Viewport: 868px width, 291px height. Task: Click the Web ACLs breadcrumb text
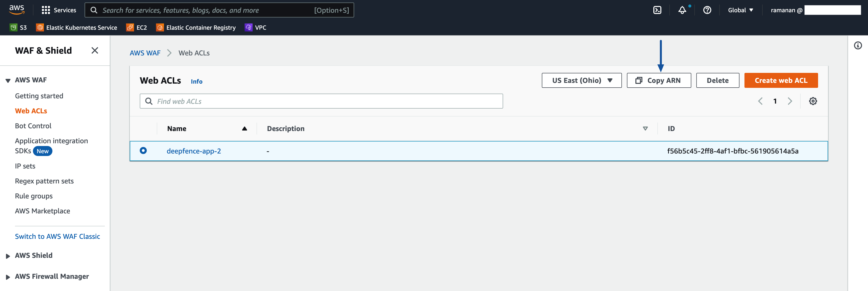[x=194, y=53]
